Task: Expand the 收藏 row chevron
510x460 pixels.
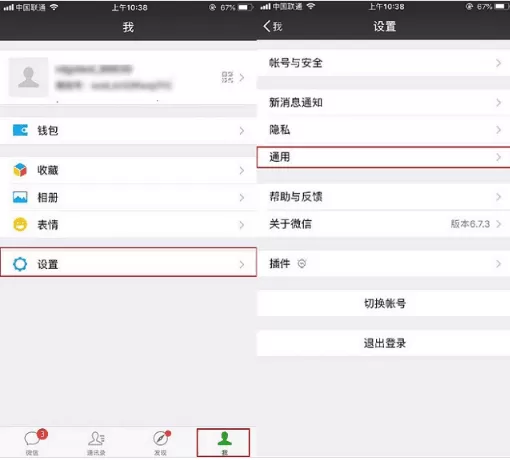Action: click(x=242, y=170)
